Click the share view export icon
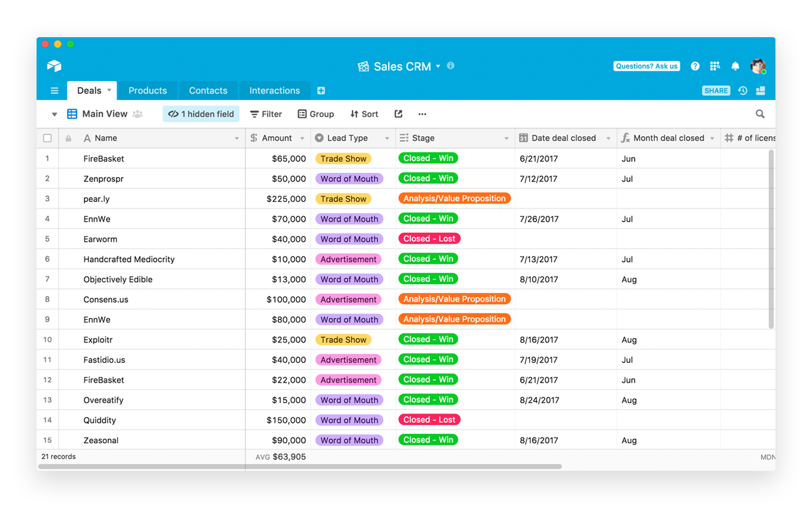The height and width of the screenshot is (522, 812). coord(398,114)
